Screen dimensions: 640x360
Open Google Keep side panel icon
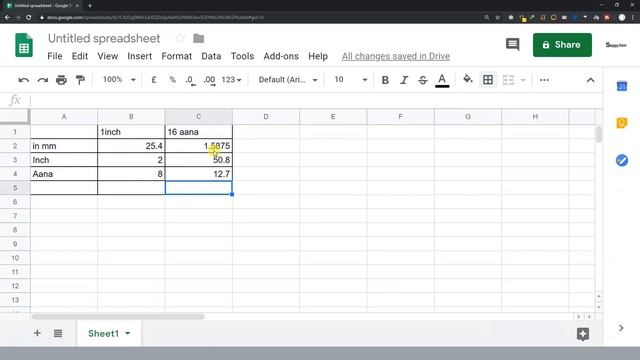(x=621, y=123)
